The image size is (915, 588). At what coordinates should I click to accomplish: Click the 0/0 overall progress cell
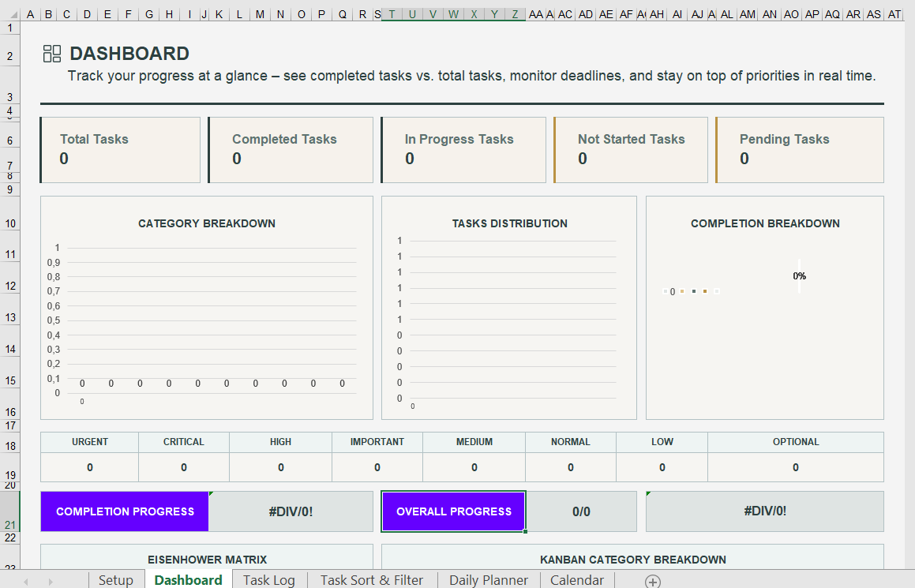click(581, 511)
